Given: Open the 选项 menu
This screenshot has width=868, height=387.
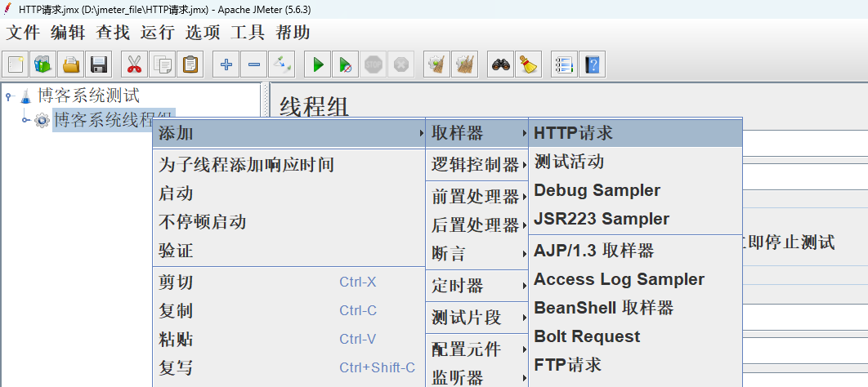Looking at the screenshot, I should click(x=203, y=33).
